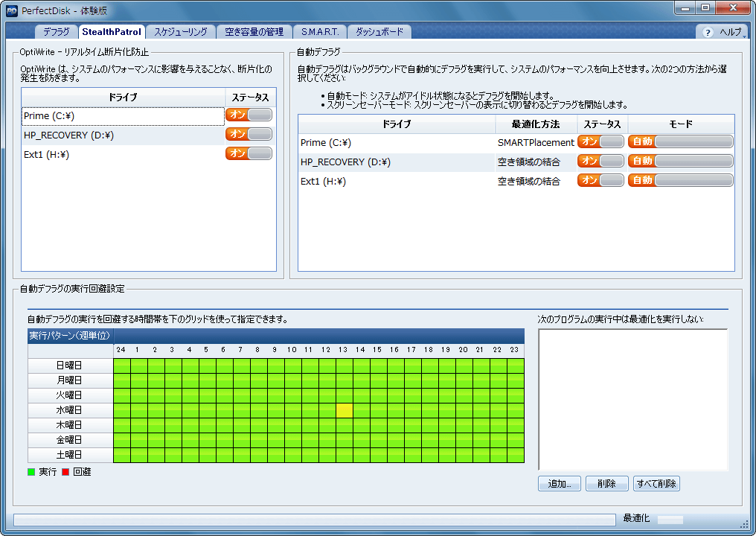This screenshot has width=756, height=536.
Task: Click the Monday 10 o'clock grid cell
Action: point(293,380)
